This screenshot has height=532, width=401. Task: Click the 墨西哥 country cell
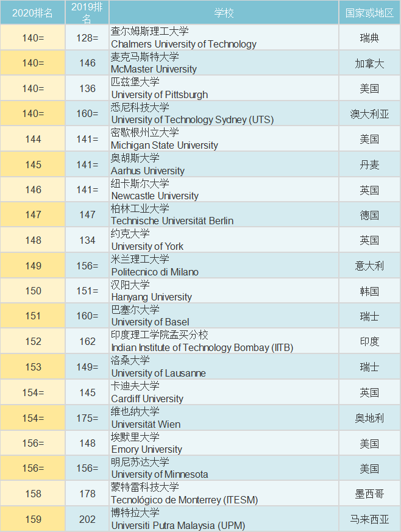369,494
